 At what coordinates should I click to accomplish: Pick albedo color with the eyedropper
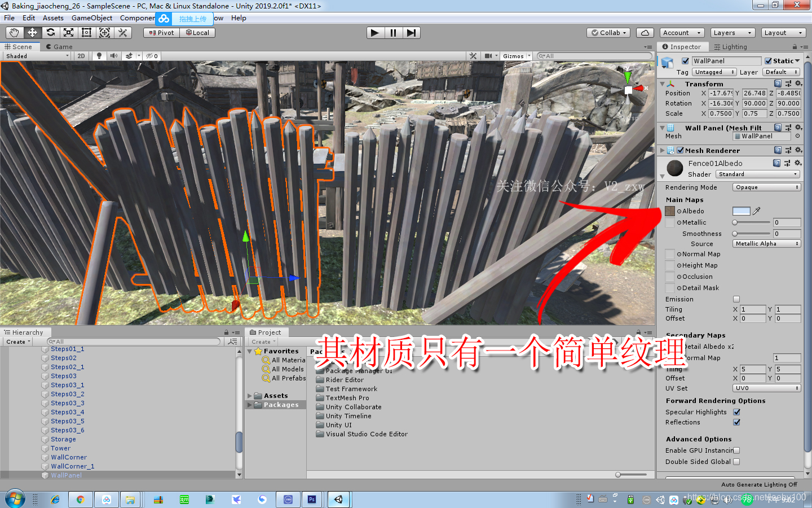coord(757,211)
